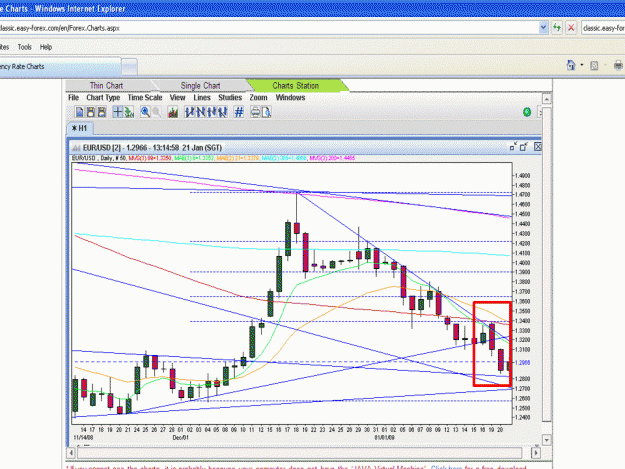
Task: Select the third blue line-tool icon
Action: 212,112
